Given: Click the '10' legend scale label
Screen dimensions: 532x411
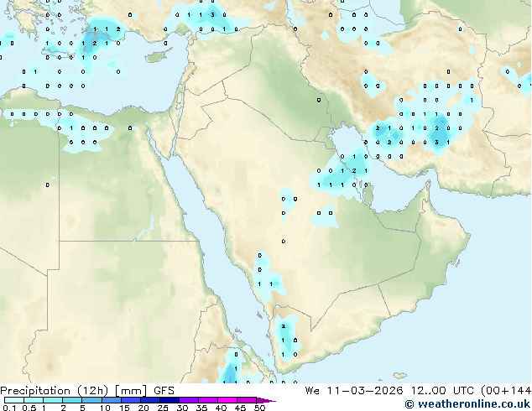Looking at the screenshot, I should point(105,408).
